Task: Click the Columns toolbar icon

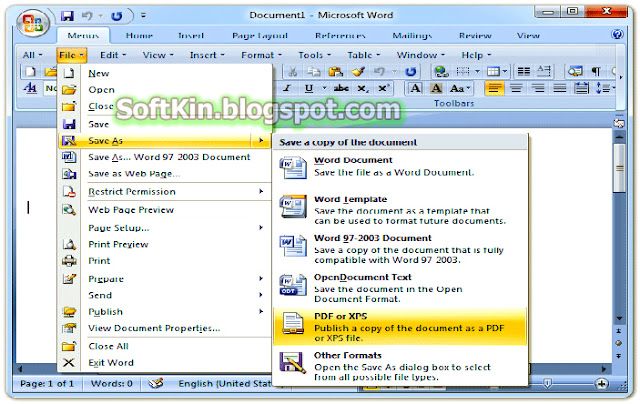Action: coord(524,72)
